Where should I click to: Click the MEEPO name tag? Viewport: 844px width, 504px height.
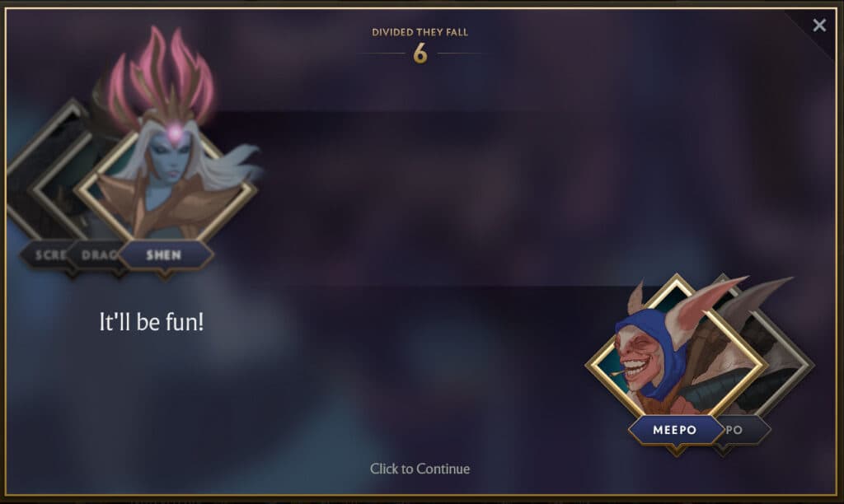click(x=675, y=430)
